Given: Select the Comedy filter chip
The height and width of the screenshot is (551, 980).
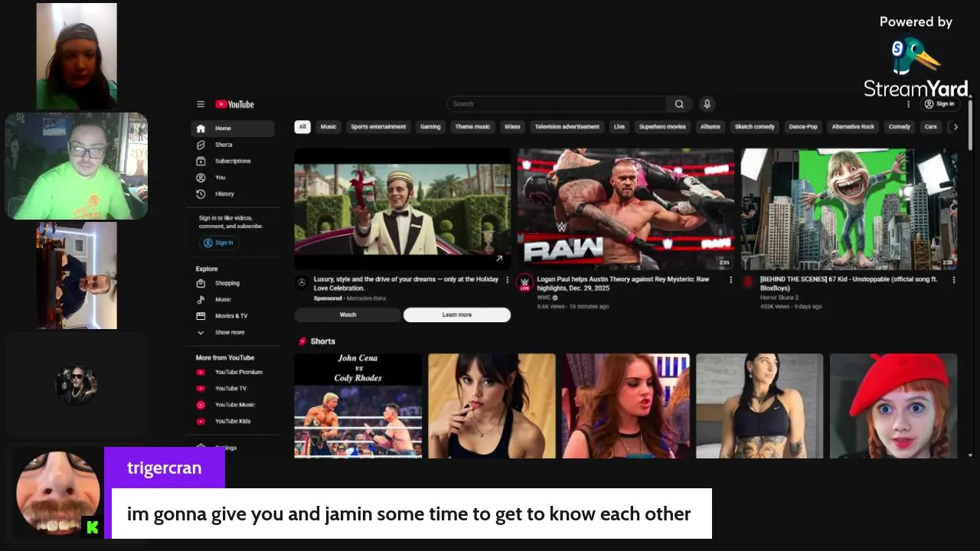Looking at the screenshot, I should coord(900,127).
